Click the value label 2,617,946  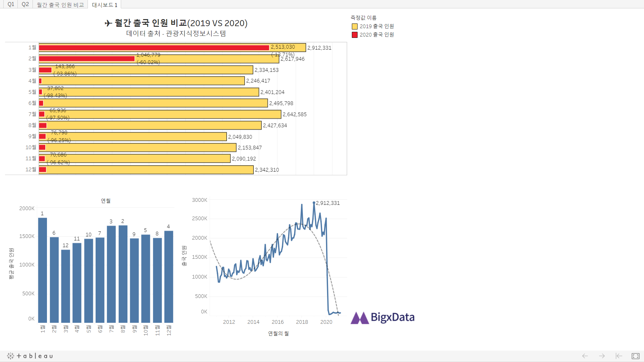[x=292, y=59]
